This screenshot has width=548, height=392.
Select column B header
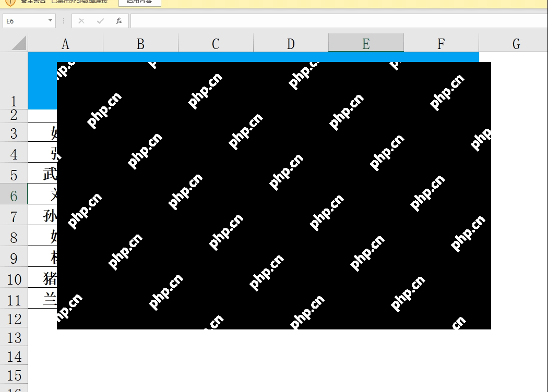140,44
